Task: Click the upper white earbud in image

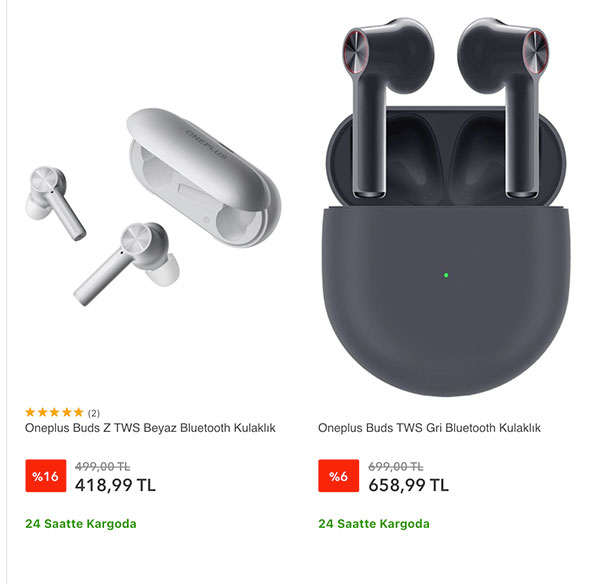Action: pos(54,201)
